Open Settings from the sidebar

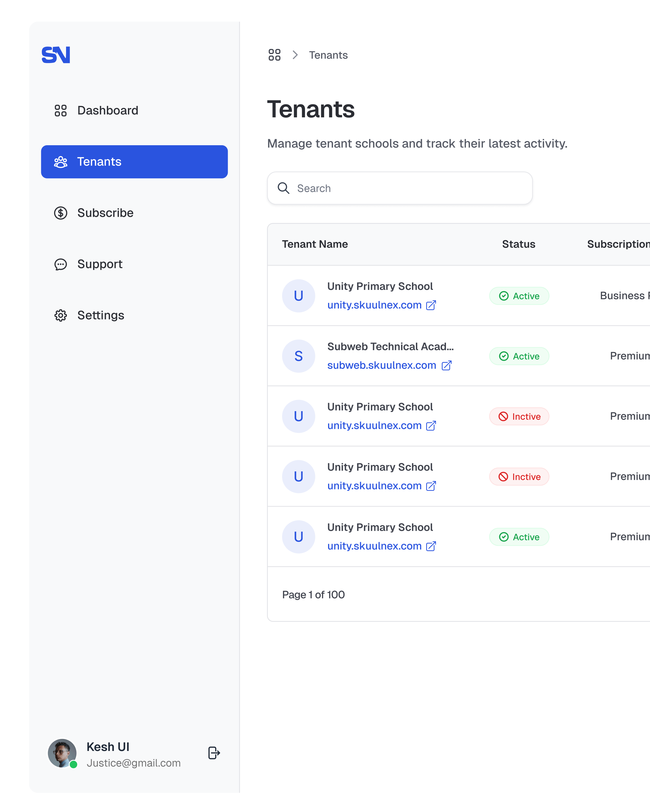[101, 316]
